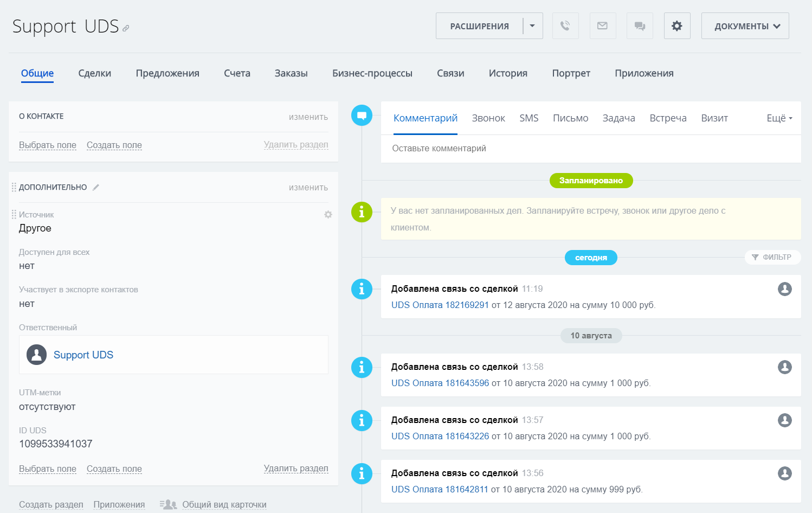Viewport: 812px width, 513px height.
Task: Open the История tab
Action: 508,73
